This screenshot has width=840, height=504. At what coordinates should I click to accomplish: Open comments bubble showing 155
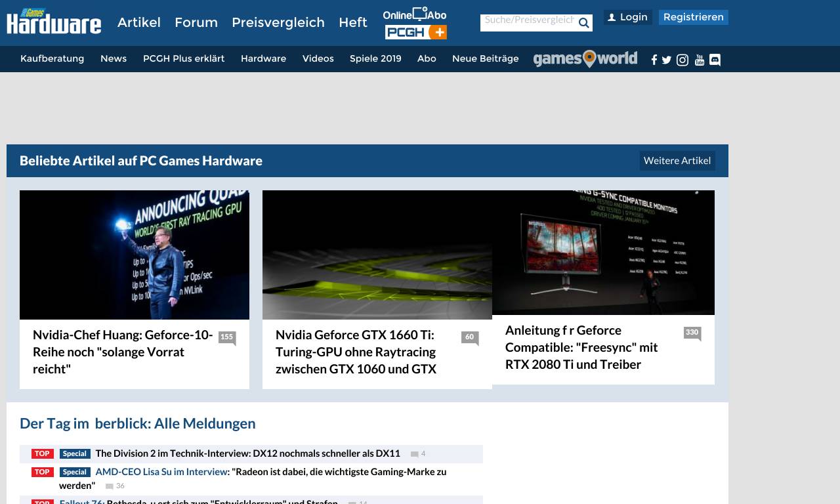click(x=226, y=337)
